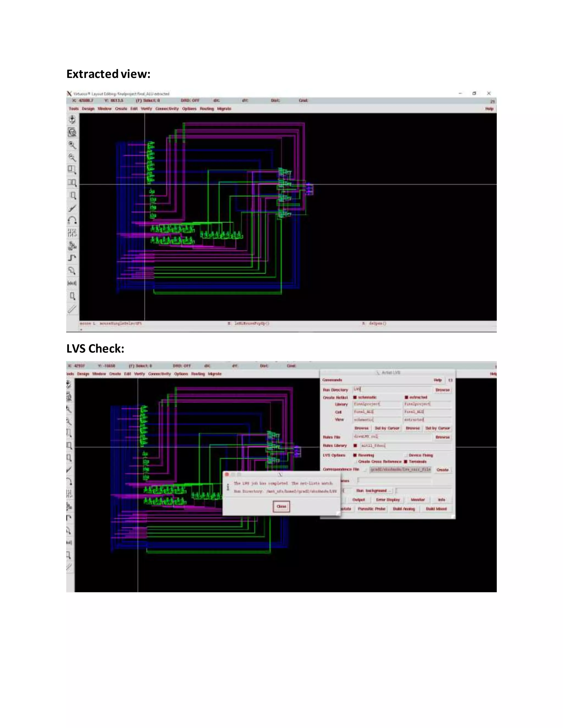Click Undo curved-arrow icon in top window toolbar
This screenshot has width=563, height=728.
point(72,220)
